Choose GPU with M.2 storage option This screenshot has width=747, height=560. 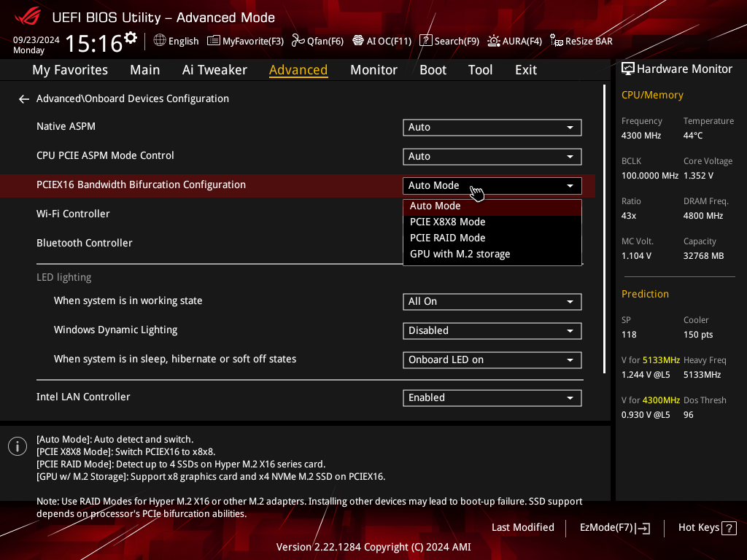[492, 254]
